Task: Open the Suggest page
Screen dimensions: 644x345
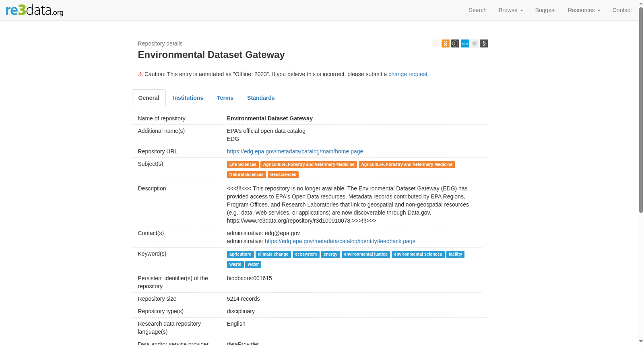Action: coord(545,10)
